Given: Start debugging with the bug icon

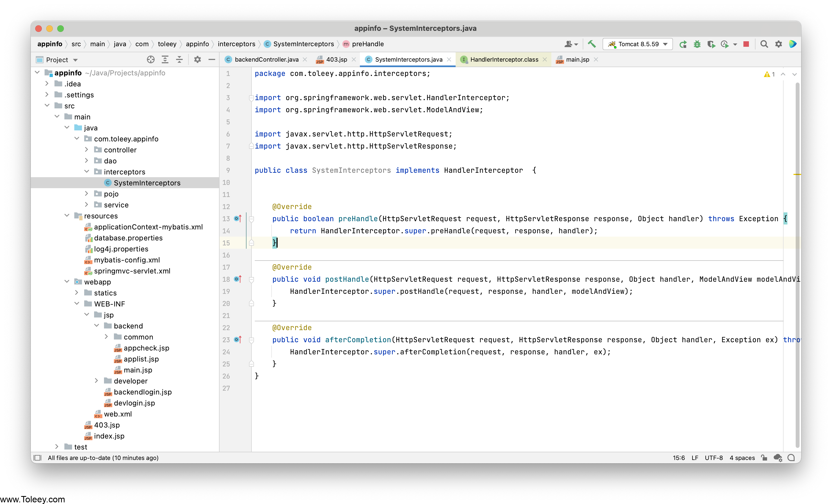Looking at the screenshot, I should click(x=697, y=44).
